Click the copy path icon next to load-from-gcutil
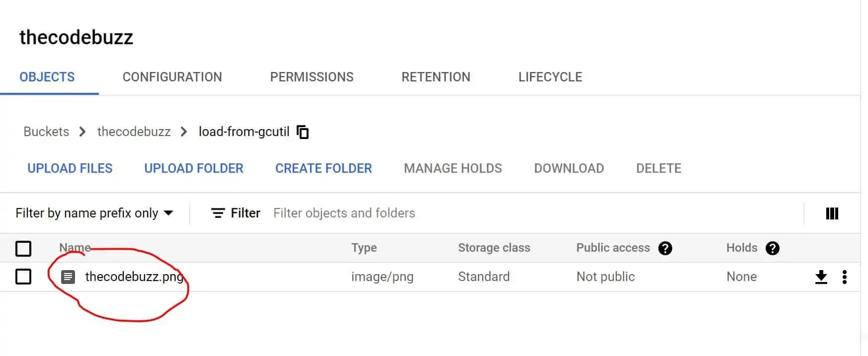The width and height of the screenshot is (868, 356). pyautogui.click(x=303, y=132)
